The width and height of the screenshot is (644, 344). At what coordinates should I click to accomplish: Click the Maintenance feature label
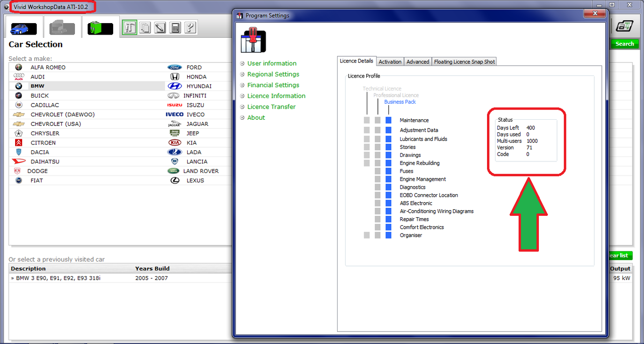(414, 120)
